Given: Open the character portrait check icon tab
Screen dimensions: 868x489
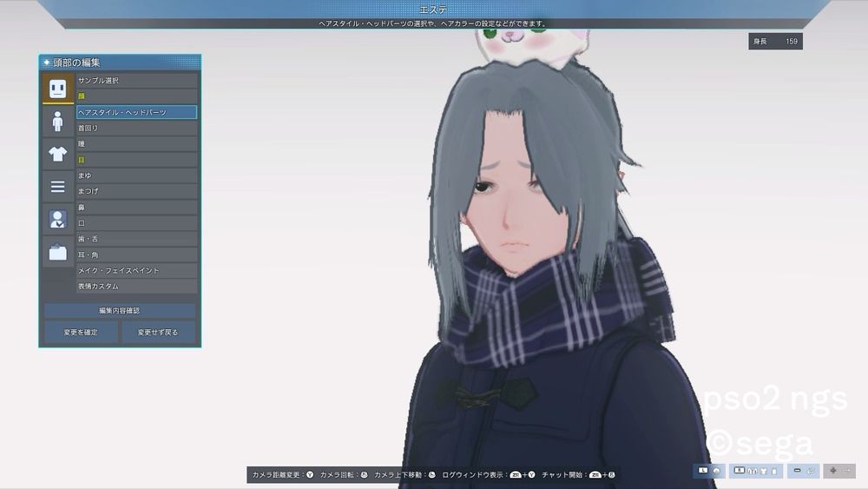Looking at the screenshot, I should tap(57, 219).
